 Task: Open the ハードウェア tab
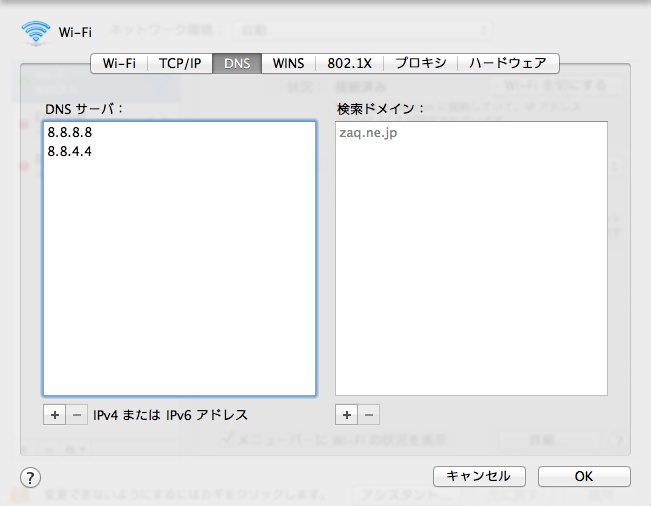508,63
